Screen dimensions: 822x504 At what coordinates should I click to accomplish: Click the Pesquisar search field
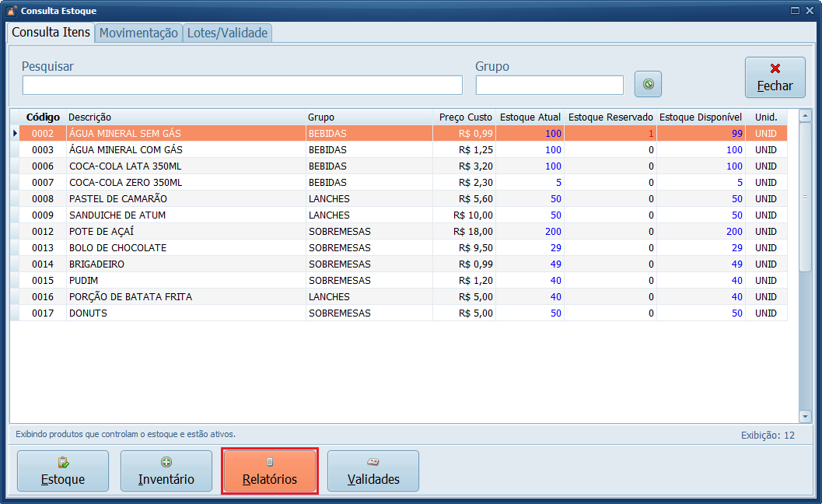coord(242,85)
